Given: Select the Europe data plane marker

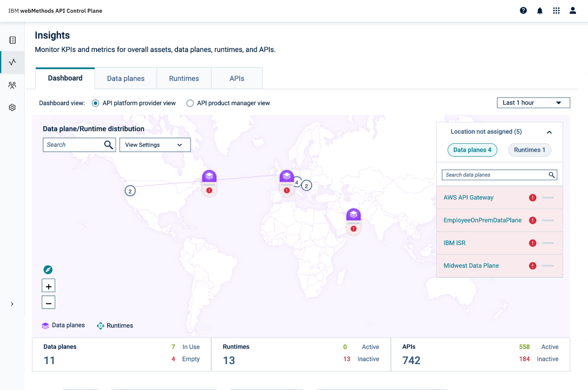Looking at the screenshot, I should click(287, 183).
